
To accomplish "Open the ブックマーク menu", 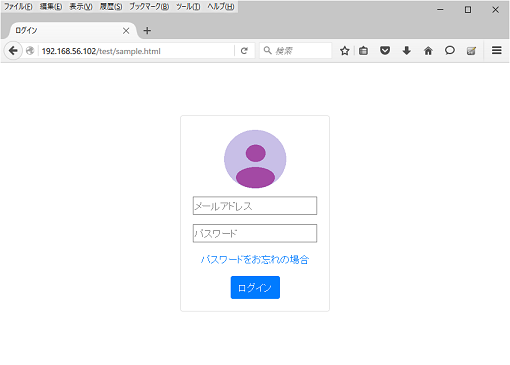I will (x=149, y=6).
